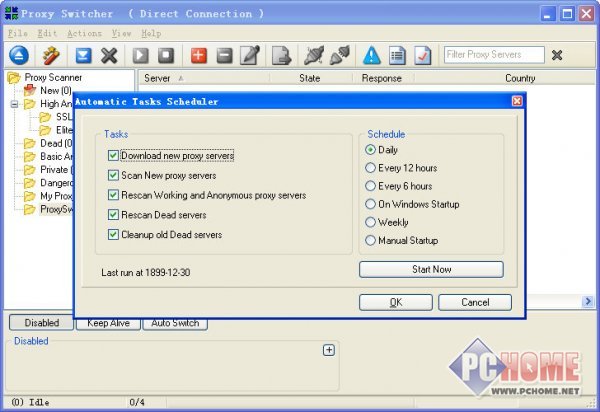Start scanning with the play icon
The image size is (600, 412).
point(140,55)
